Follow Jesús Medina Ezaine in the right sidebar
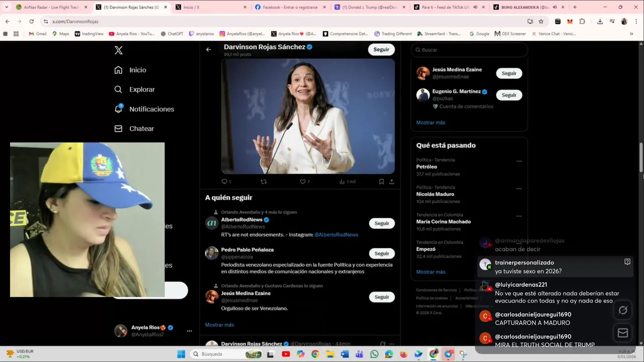Image resolution: width=644 pixels, height=362 pixels. pyautogui.click(x=509, y=73)
